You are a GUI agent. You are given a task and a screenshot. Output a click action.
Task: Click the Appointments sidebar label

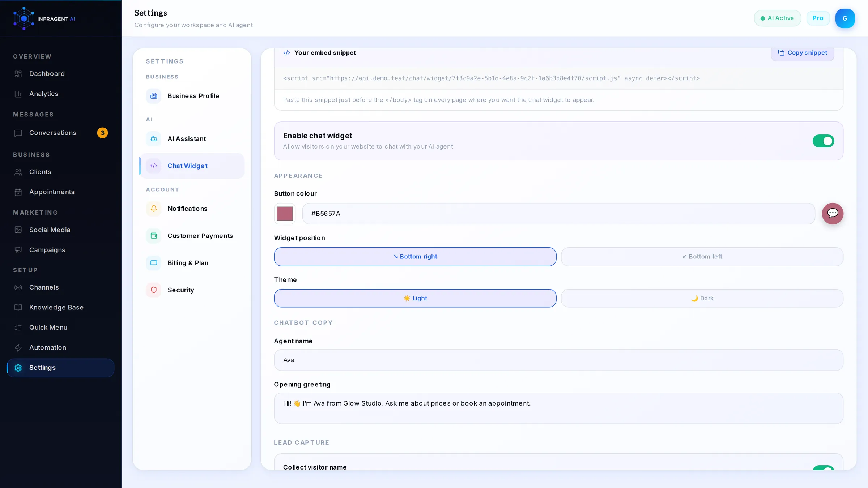click(x=52, y=192)
